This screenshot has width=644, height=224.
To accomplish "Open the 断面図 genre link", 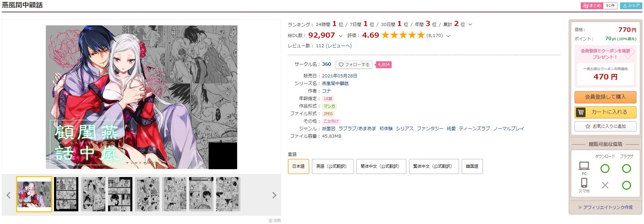I will pyautogui.click(x=329, y=128).
